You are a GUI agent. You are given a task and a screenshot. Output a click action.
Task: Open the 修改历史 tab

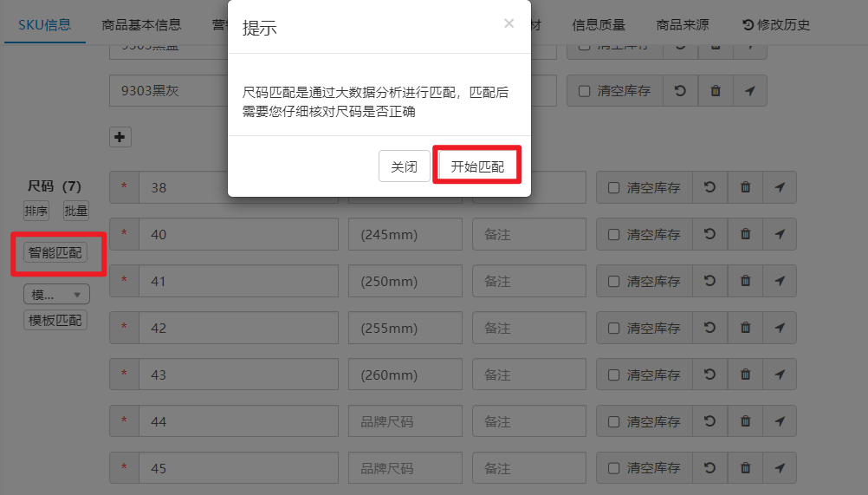coord(776,25)
